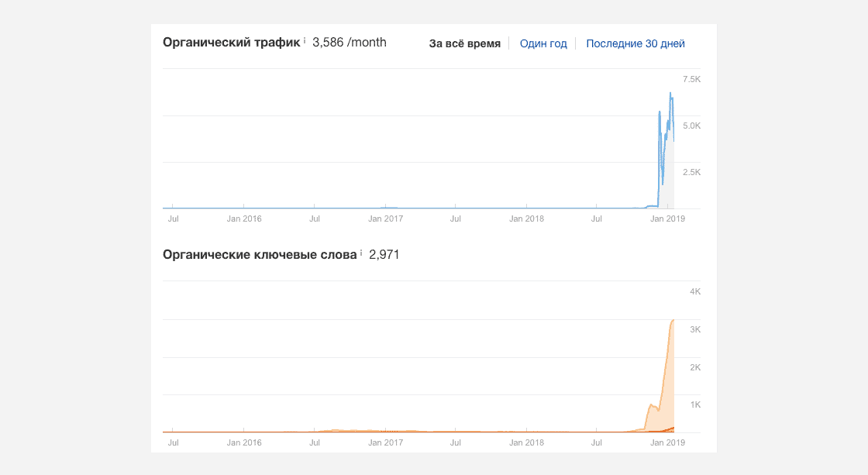Image resolution: width=868 pixels, height=475 pixels.
Task: Click '2K' axis label on keywords chart
Action: pyautogui.click(x=695, y=367)
